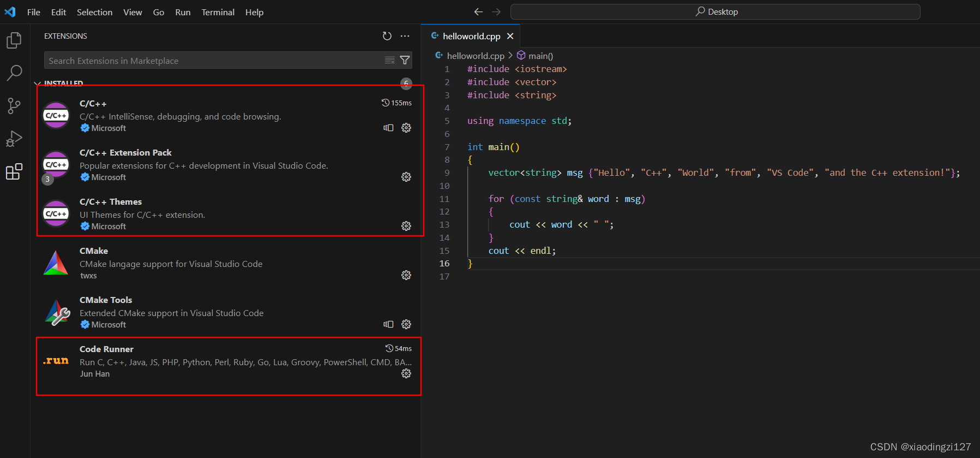980x458 pixels.
Task: Go forward with the navigation arrow
Action: pyautogui.click(x=496, y=11)
